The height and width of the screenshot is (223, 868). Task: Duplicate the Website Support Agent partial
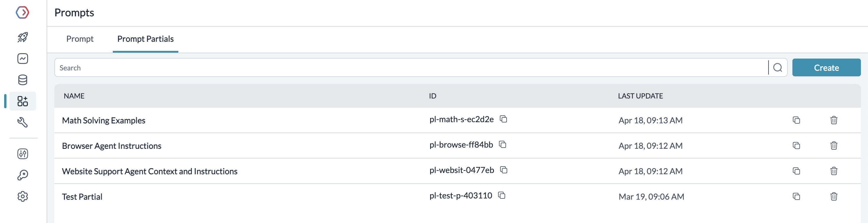click(x=796, y=171)
